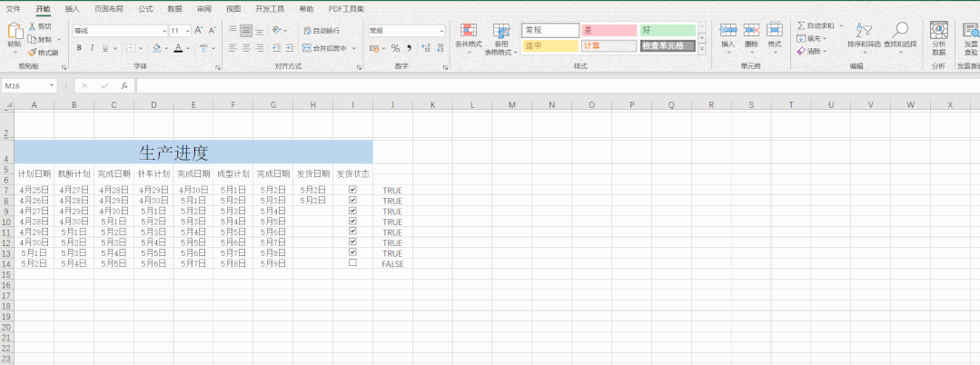Click the fill color paint bucket icon
Viewport: 980px width, 365px height.
coord(156,48)
